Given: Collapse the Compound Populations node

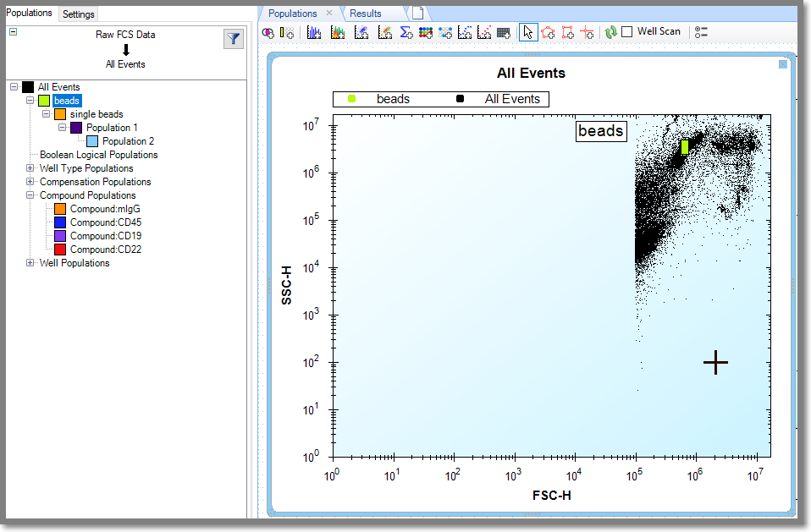Looking at the screenshot, I should tap(31, 195).
